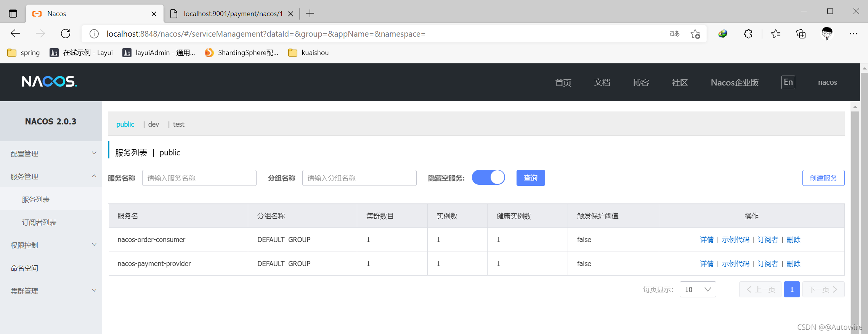
Task: Focus the 服务名称 input field
Action: pos(199,178)
